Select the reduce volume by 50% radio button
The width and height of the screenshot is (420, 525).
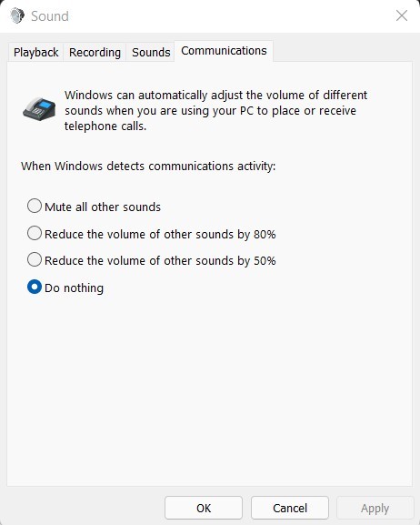[35, 260]
